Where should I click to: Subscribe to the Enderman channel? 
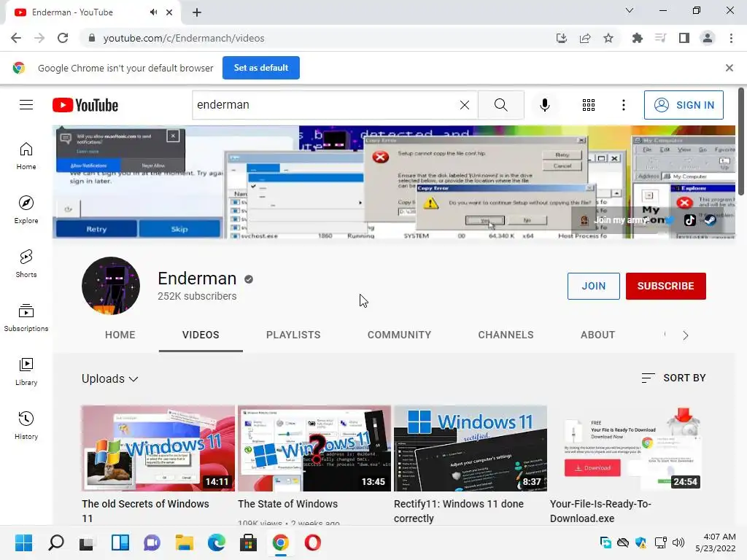click(665, 286)
